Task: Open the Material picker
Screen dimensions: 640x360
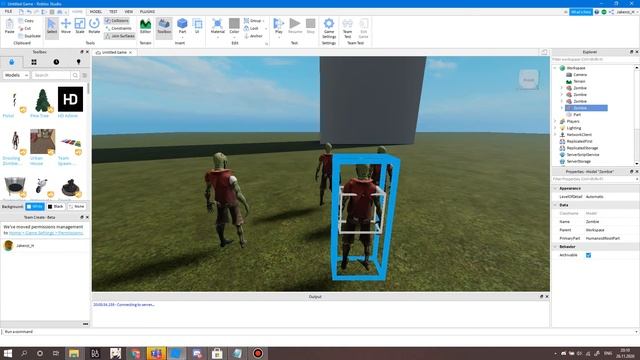Action: [218, 27]
